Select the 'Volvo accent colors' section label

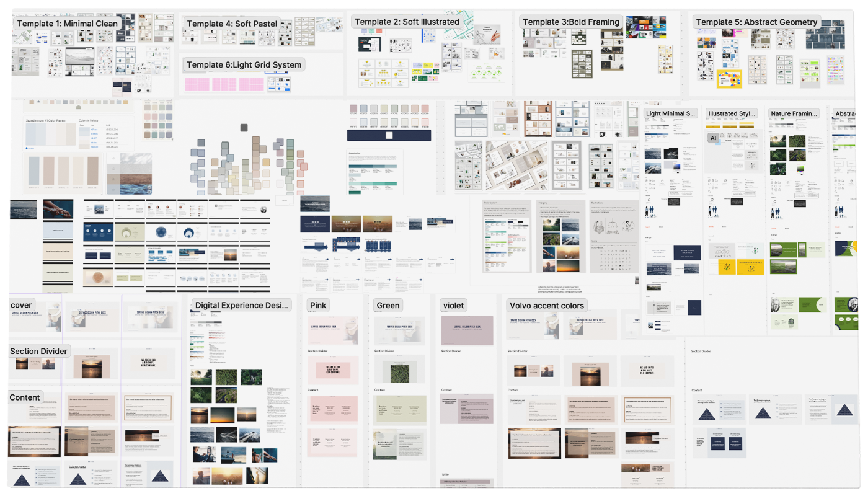[x=546, y=305]
